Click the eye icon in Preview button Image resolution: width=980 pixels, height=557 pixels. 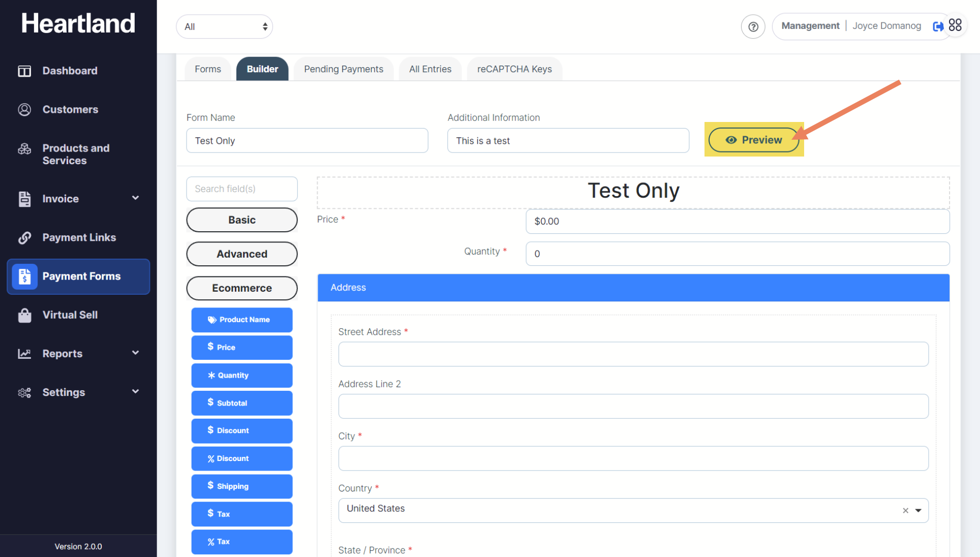pyautogui.click(x=731, y=140)
